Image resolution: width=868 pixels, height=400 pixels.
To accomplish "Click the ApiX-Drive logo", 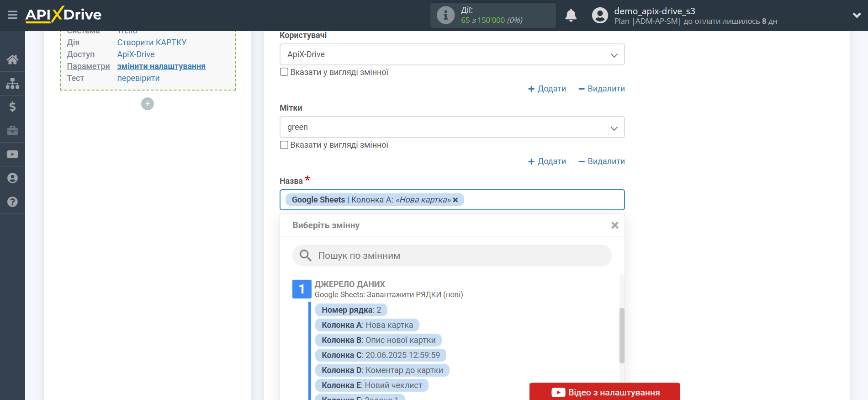I will pyautogui.click(x=64, y=15).
